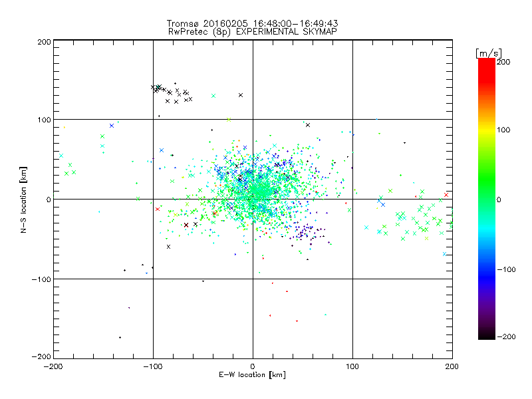Click the y-axis tick label '-100' on the left
The height and width of the screenshot is (399, 532).
41,279
